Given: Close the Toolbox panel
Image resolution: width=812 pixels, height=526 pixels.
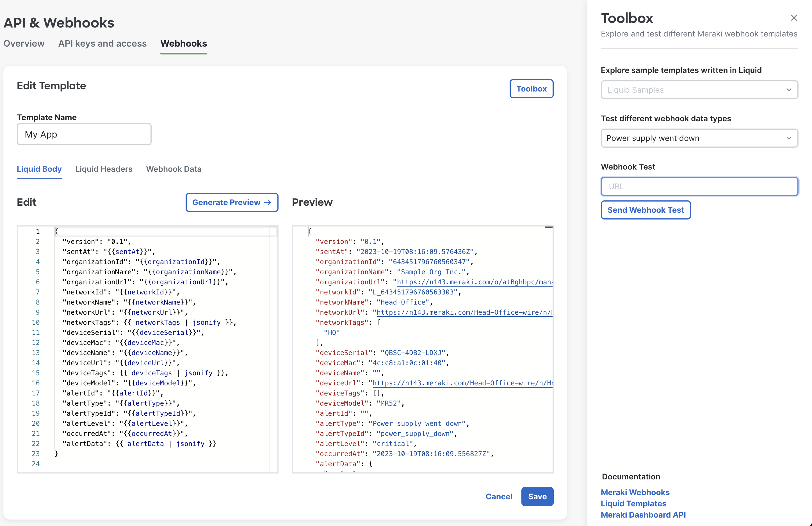Looking at the screenshot, I should (794, 18).
